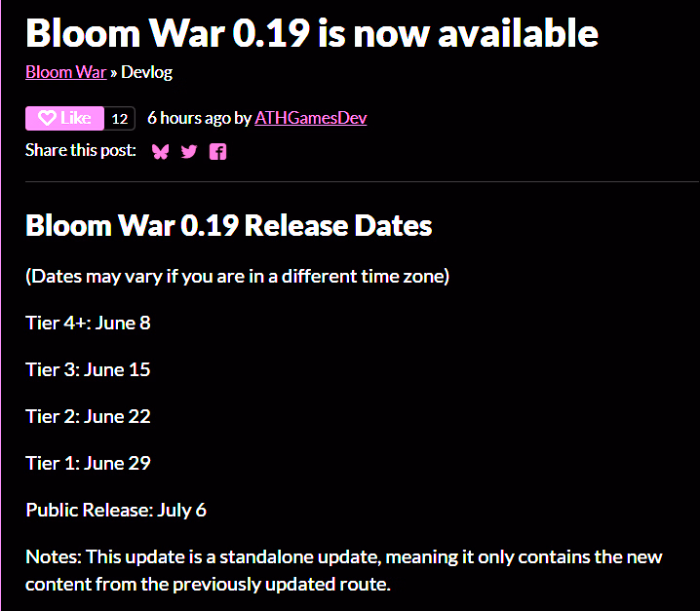Share the post via the Twitter bird icon
Viewport: 700px width, 611px height.
coord(189,152)
